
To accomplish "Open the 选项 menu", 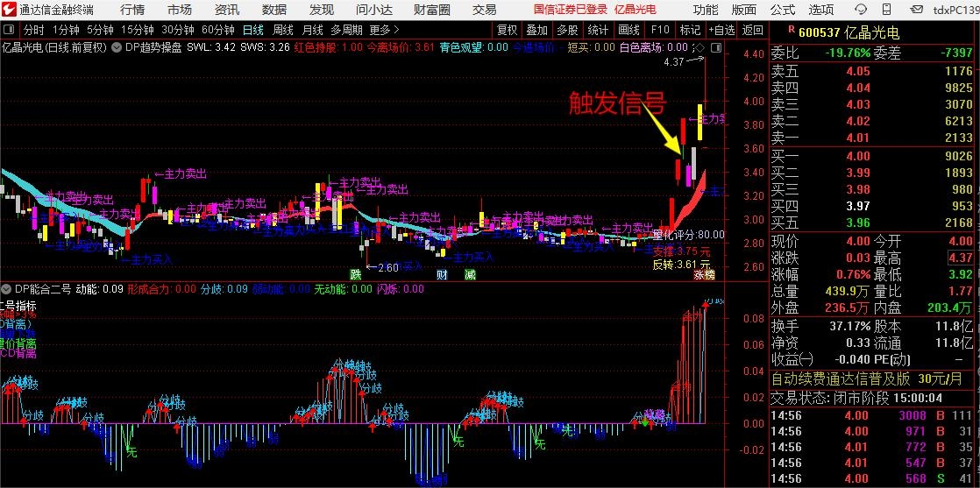I will (821, 10).
